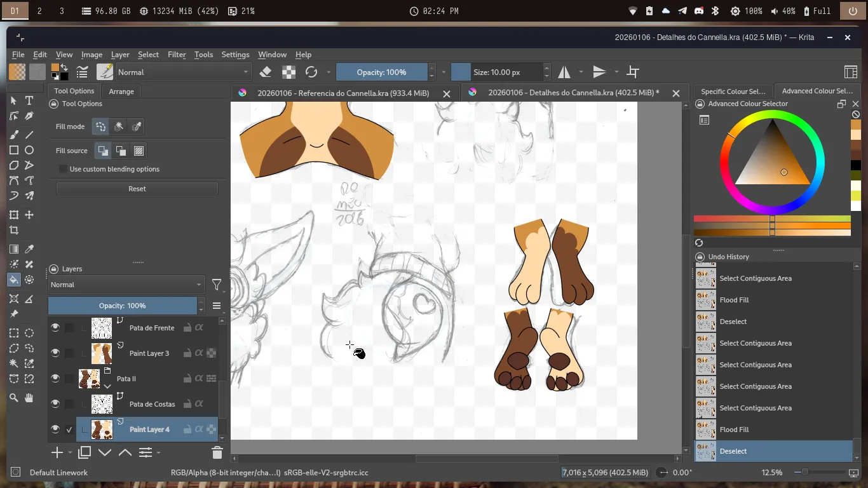Select the Ellipse shape tool

coord(29,150)
